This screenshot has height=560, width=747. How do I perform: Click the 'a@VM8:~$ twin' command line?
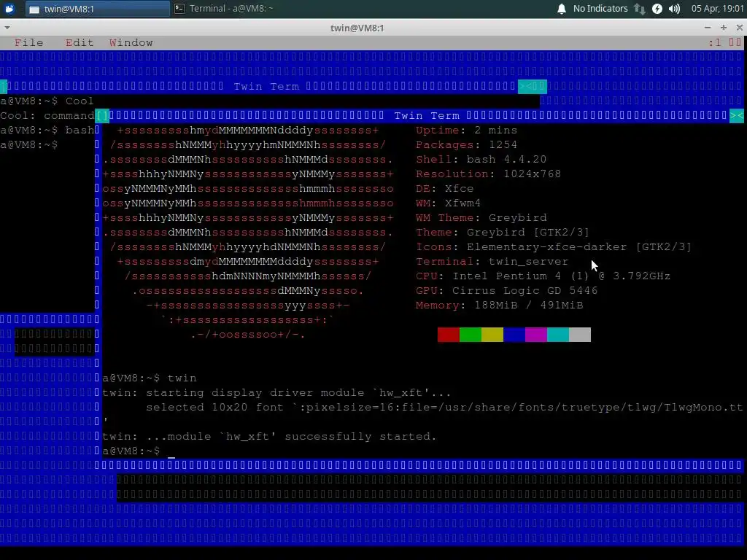(150, 378)
